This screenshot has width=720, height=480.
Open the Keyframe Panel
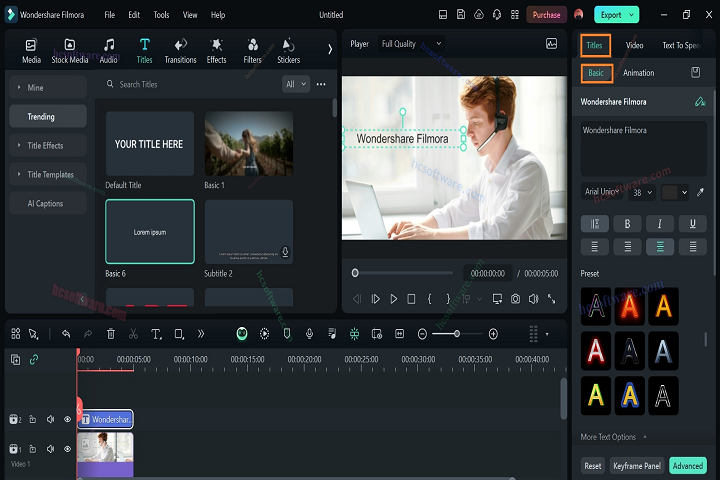[637, 466]
